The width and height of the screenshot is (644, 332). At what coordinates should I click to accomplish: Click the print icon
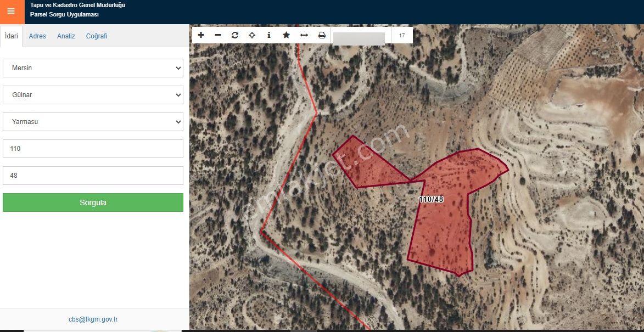[322, 35]
